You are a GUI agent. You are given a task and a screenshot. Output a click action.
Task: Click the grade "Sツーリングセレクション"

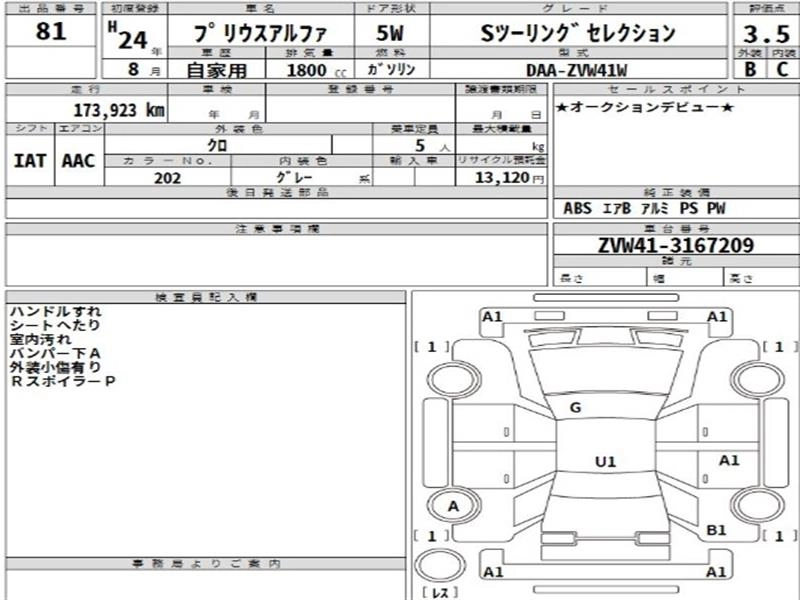tap(578, 33)
